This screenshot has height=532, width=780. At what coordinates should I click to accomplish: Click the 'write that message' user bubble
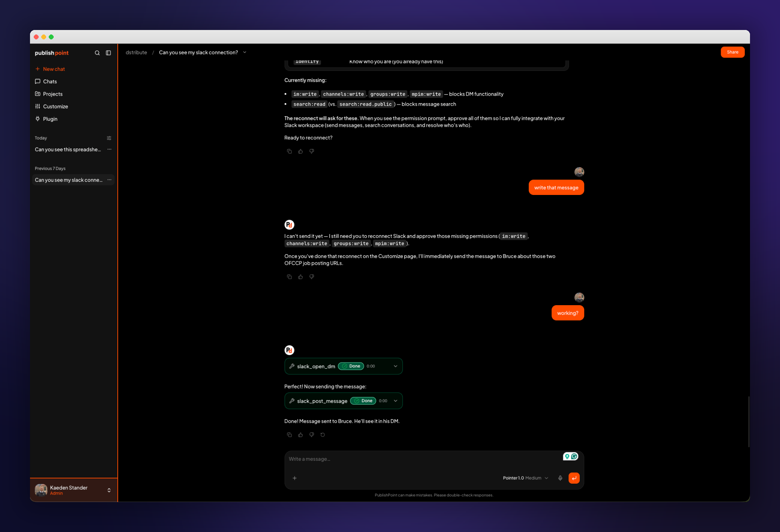(556, 187)
